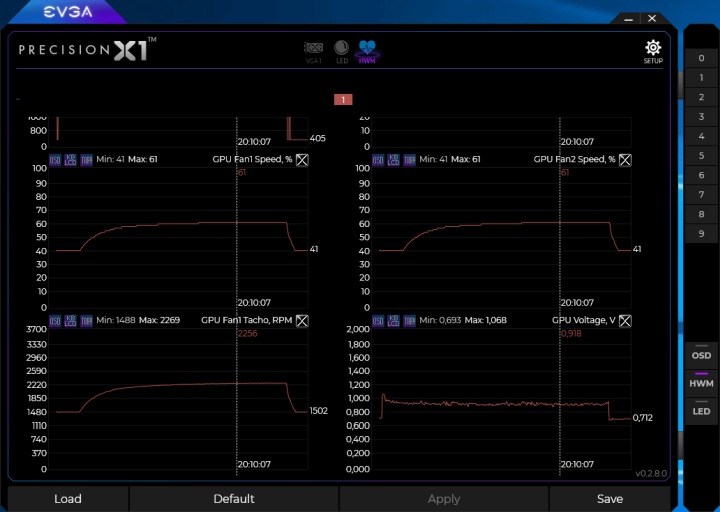Click the v0.2.8.0 version label

click(x=651, y=473)
